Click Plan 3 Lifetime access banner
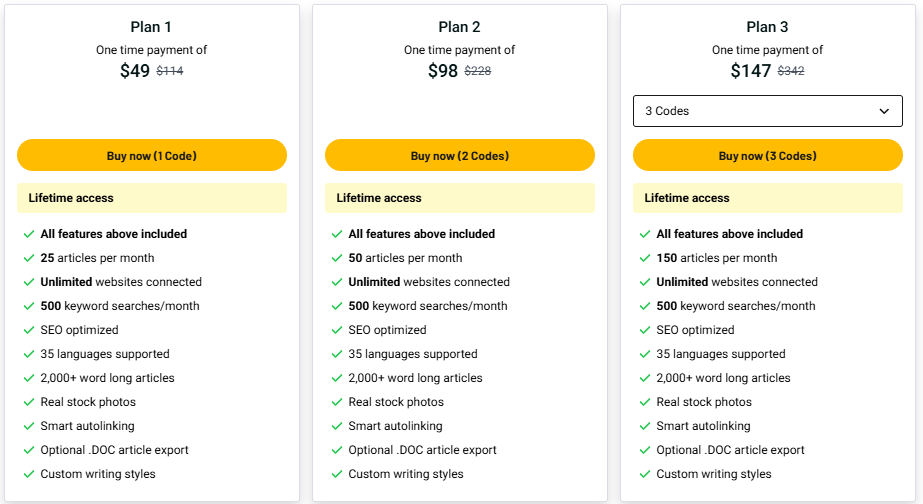The height and width of the screenshot is (504, 923). (x=767, y=198)
